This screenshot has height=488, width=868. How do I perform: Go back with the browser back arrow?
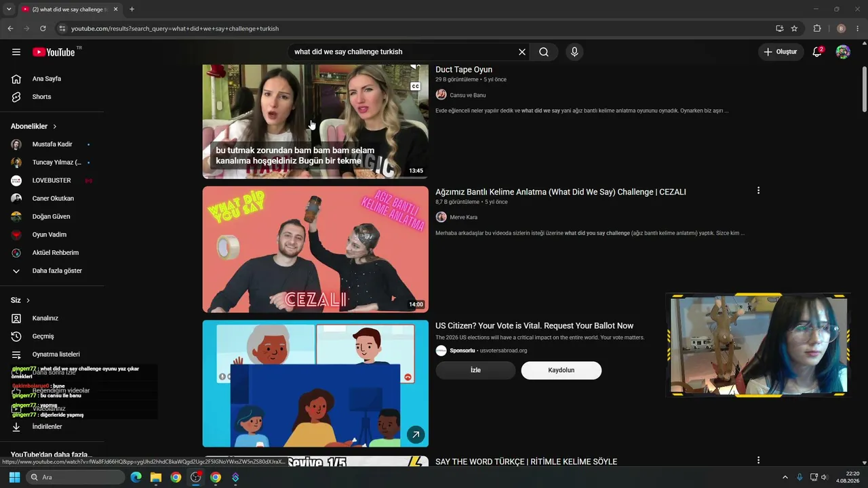pos(10,28)
